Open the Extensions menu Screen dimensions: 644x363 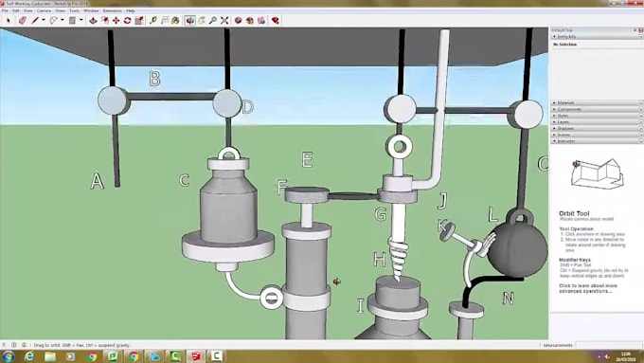click(112, 10)
